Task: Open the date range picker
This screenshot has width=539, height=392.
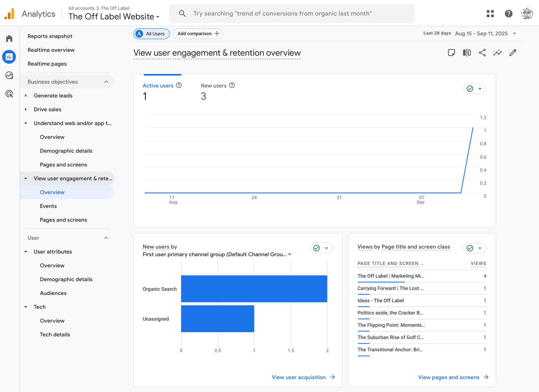Action: tap(469, 33)
